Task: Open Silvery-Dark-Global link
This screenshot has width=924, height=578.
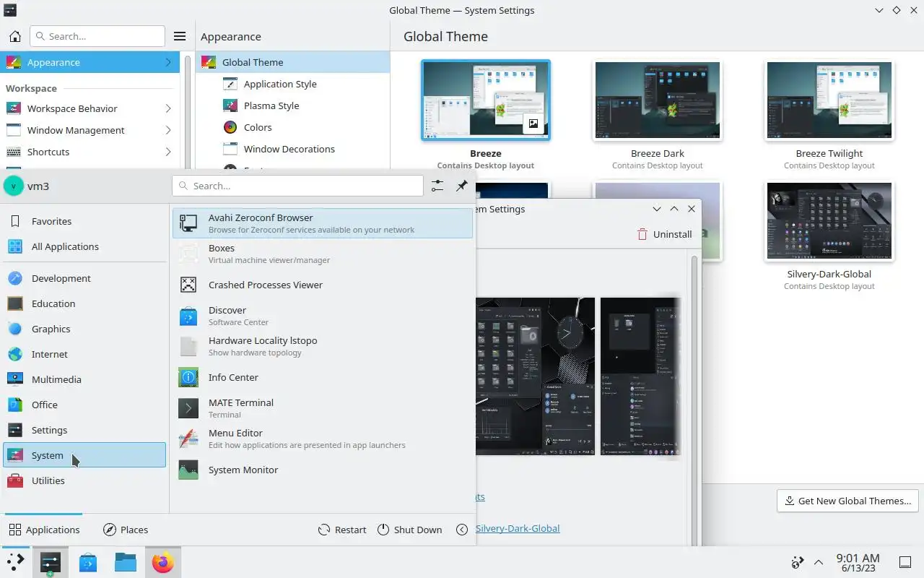Action: click(x=518, y=528)
